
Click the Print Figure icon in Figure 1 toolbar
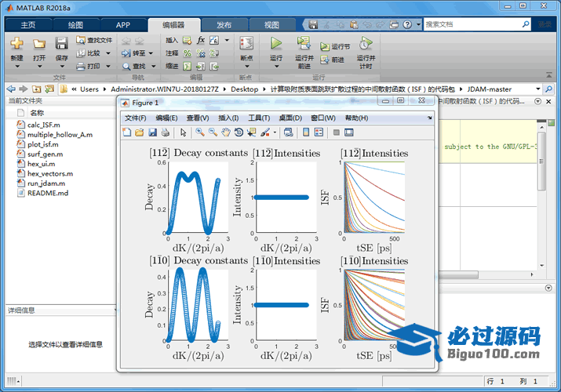[x=165, y=132]
